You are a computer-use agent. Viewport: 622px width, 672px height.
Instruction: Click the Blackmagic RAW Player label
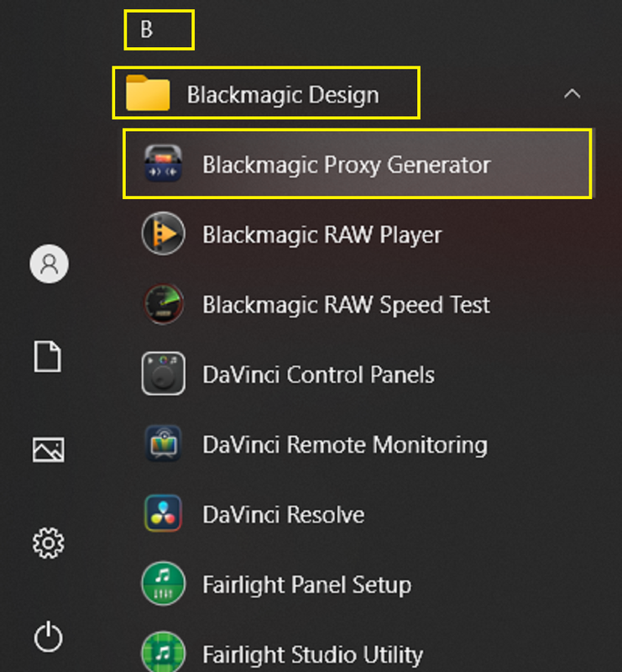click(321, 235)
